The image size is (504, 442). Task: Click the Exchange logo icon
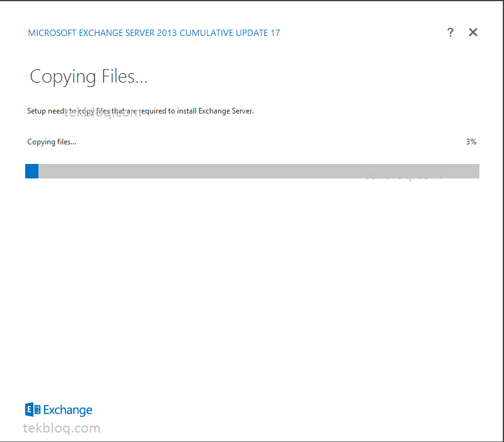click(33, 409)
